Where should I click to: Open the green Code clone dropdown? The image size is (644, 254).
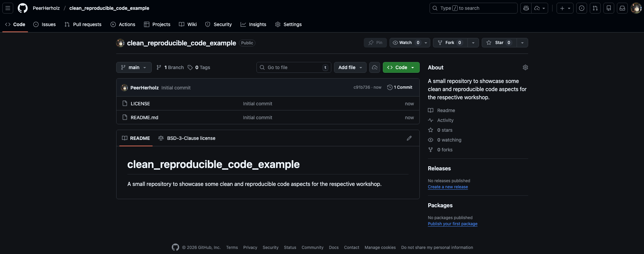pos(401,67)
